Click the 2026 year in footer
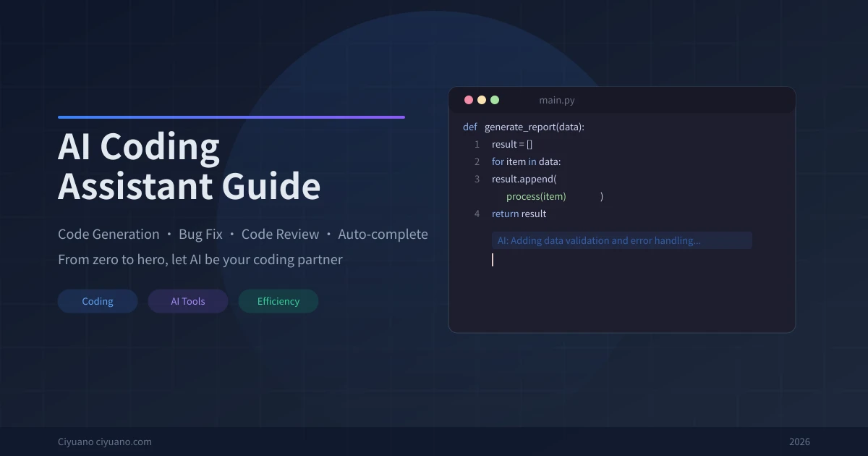868x456 pixels. [x=799, y=442]
